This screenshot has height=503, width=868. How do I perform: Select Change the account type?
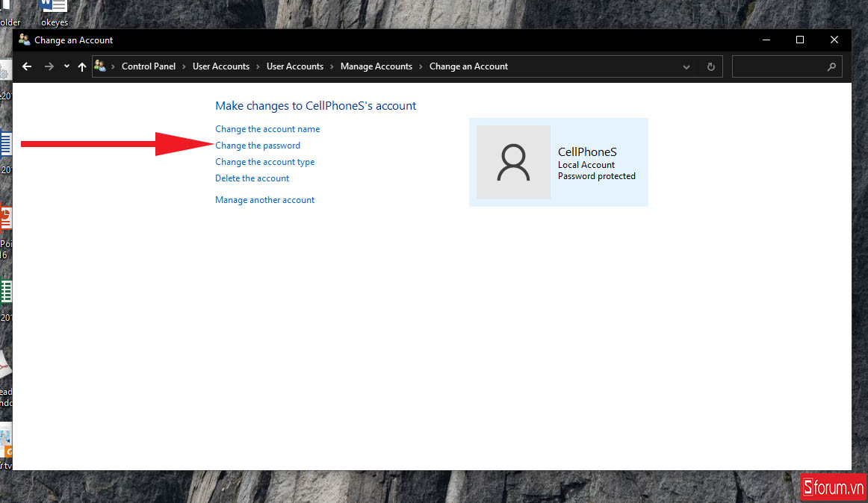coord(264,162)
